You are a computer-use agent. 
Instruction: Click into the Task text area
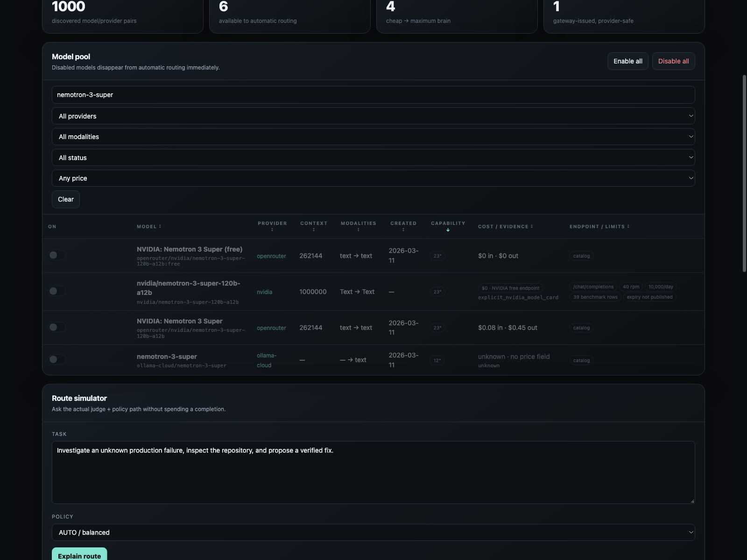(x=373, y=472)
